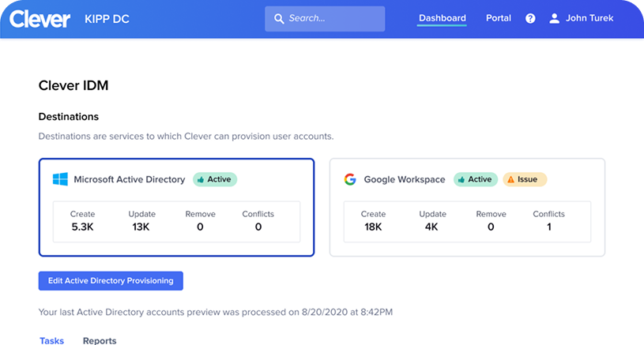Click the Destinations heading
The image size is (644, 345).
[x=69, y=117]
